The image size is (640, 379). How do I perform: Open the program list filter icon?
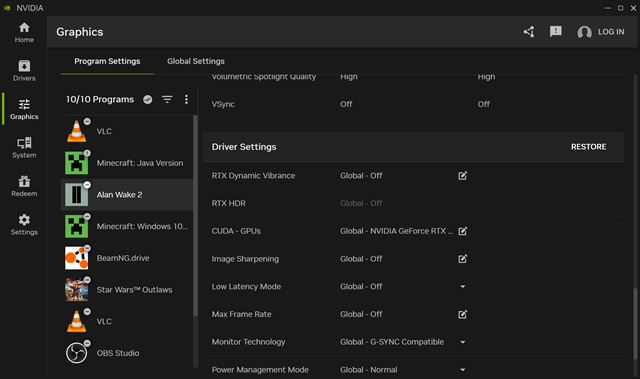click(x=167, y=99)
